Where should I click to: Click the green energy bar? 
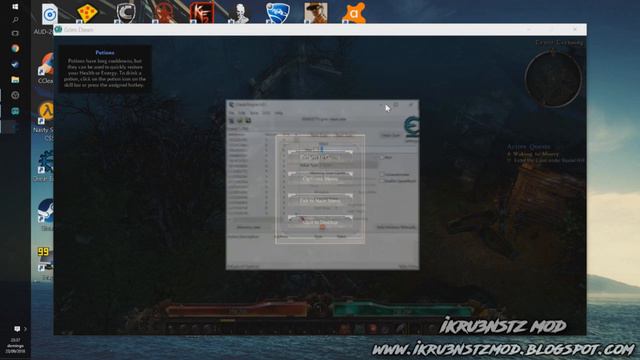pyautogui.click(x=402, y=311)
